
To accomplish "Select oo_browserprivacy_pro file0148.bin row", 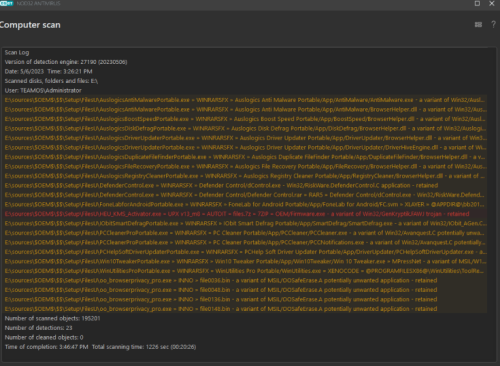I will tap(245, 309).
